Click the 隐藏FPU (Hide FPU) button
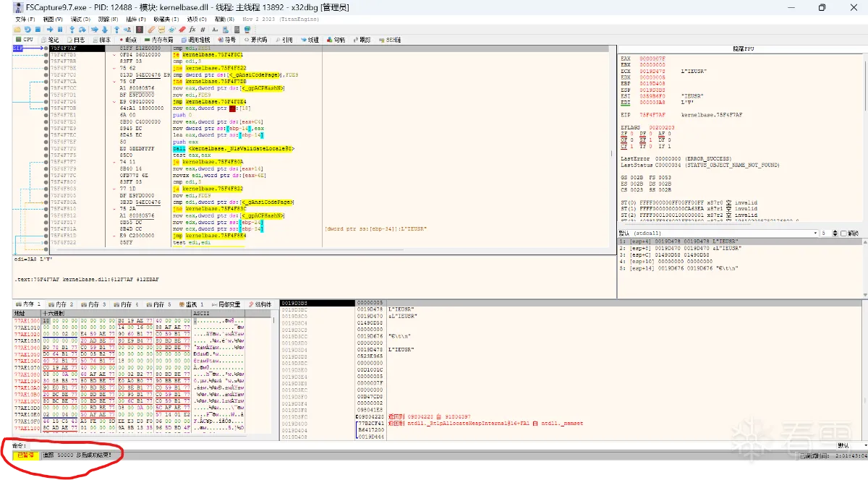 (742, 48)
